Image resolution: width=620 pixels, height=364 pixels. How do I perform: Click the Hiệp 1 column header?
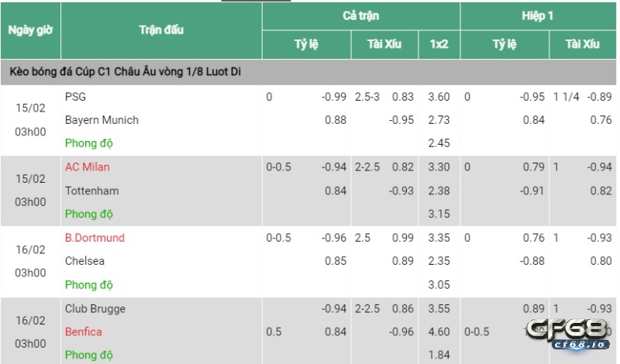click(538, 15)
